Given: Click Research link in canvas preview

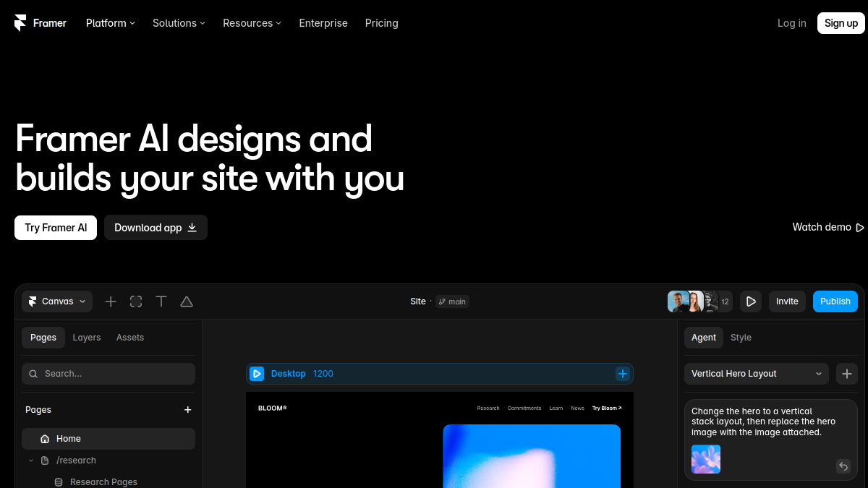Looking at the screenshot, I should [488, 408].
